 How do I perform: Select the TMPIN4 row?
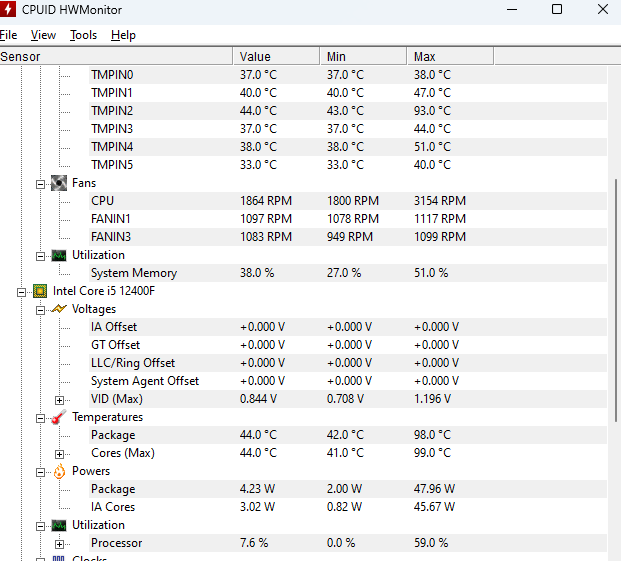pyautogui.click(x=348, y=147)
